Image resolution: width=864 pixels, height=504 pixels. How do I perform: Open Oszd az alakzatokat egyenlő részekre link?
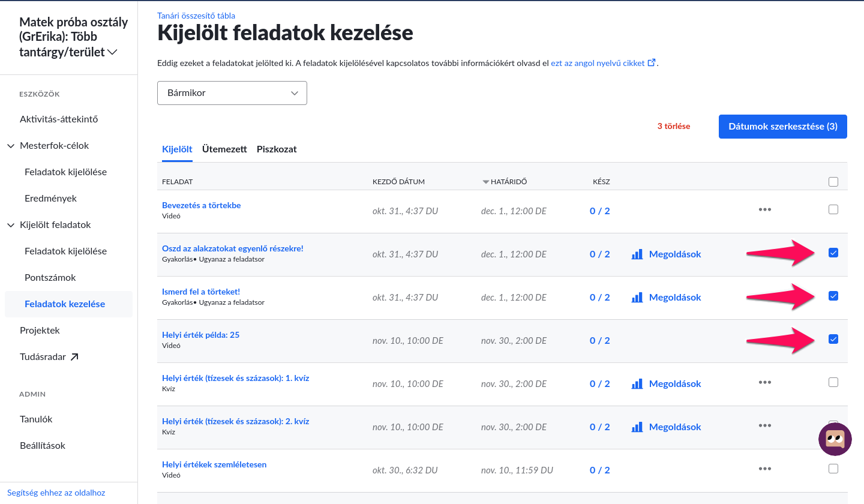(x=233, y=248)
